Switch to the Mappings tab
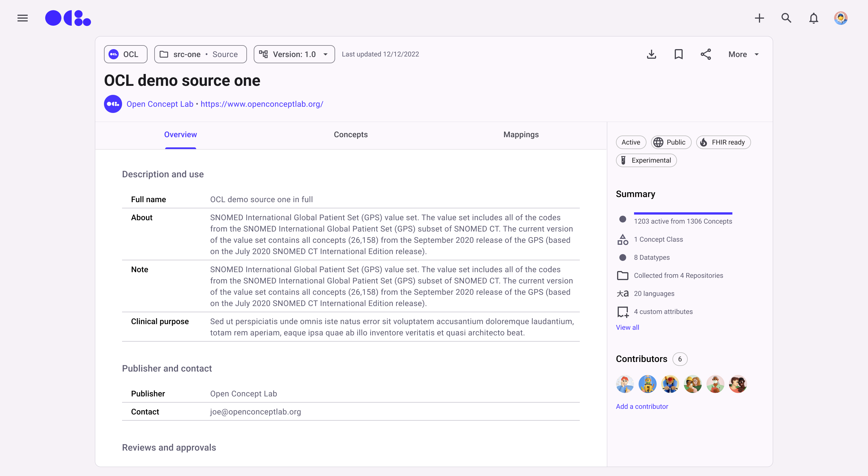868x476 pixels. 520,135
